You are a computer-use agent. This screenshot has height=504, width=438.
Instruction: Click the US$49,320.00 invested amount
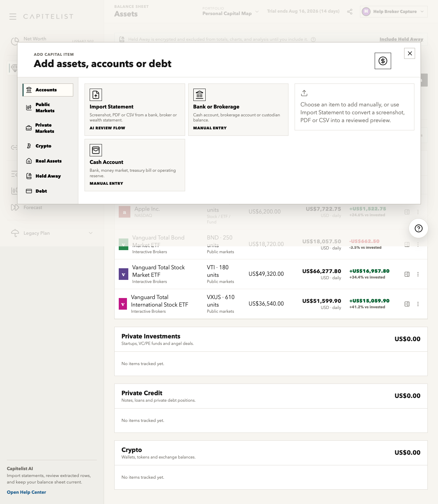266,274
